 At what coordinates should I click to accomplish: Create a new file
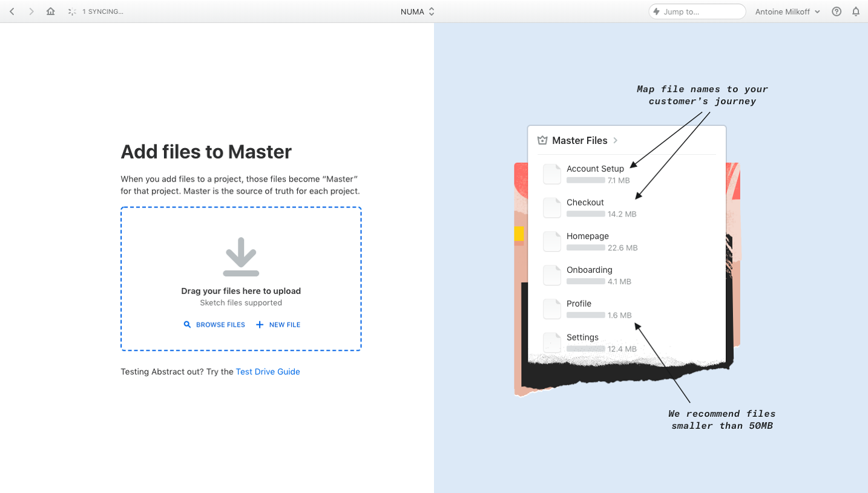click(x=278, y=325)
